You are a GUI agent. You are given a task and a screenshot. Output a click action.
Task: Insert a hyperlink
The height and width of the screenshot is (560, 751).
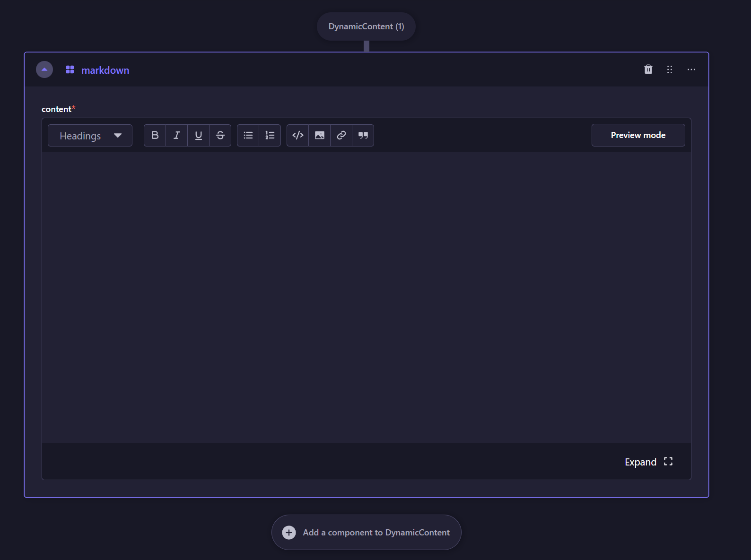pyautogui.click(x=341, y=136)
